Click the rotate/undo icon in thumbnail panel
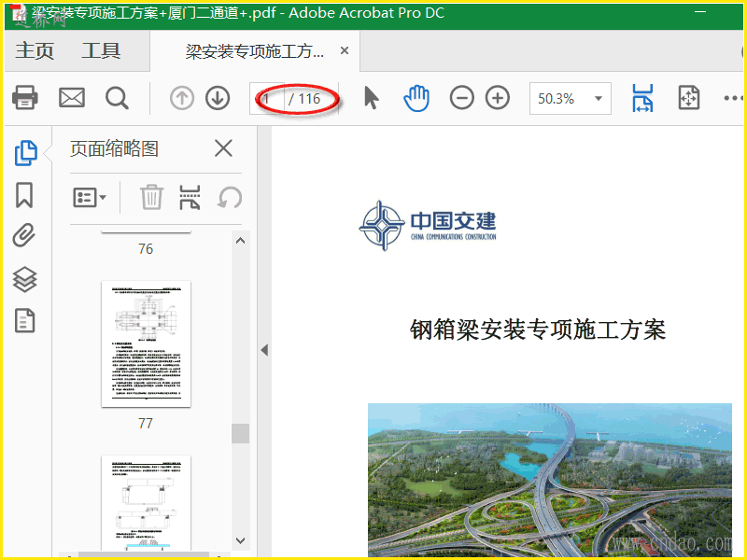Screen dimensions: 747x560 pyautogui.click(x=230, y=197)
